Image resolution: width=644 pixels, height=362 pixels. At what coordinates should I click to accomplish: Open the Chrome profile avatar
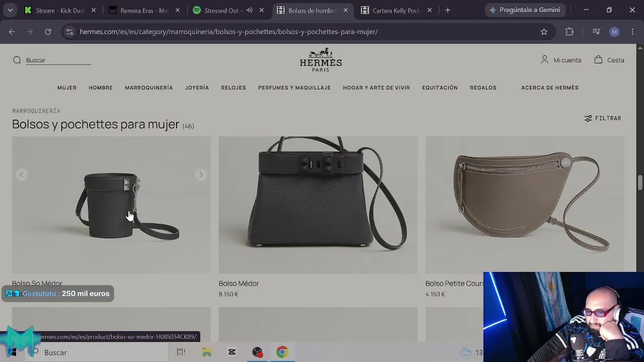coord(614,32)
